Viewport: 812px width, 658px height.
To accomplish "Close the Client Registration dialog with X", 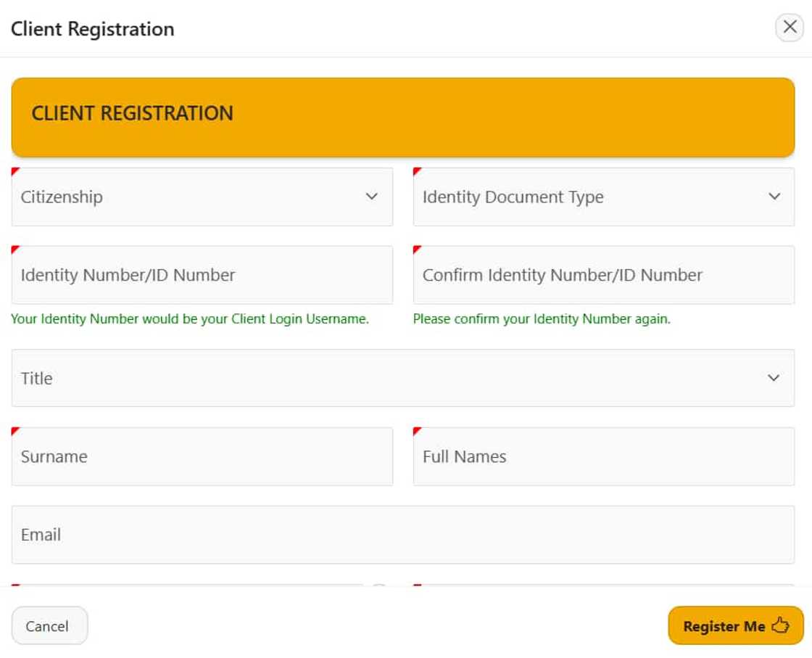I will click(x=790, y=28).
